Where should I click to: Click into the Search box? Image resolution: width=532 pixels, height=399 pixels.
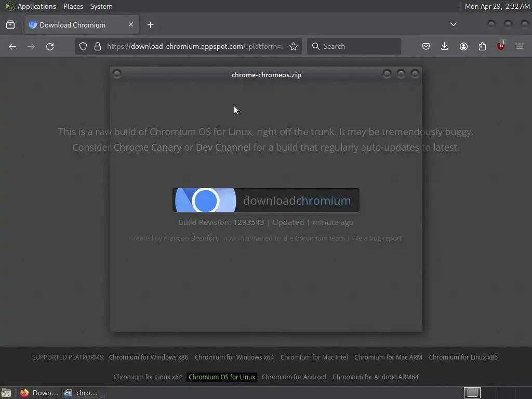(354, 46)
